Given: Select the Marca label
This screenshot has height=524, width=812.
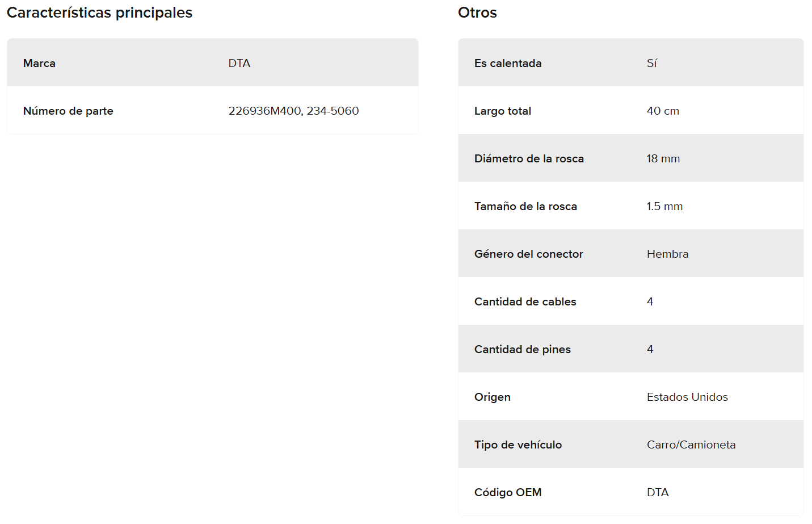Looking at the screenshot, I should (x=39, y=63).
